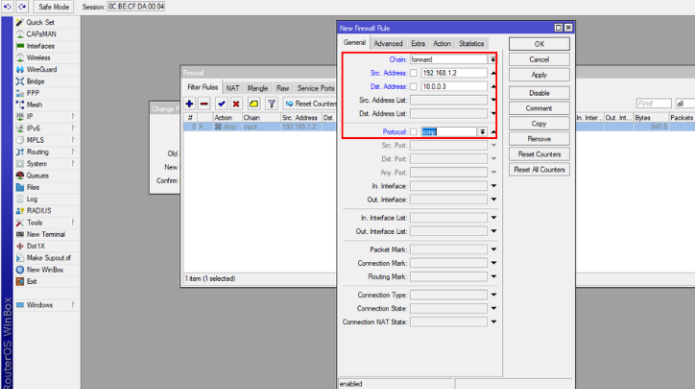Open Quick Set in the sidebar
The width and height of the screenshot is (695, 389).
(x=40, y=22)
